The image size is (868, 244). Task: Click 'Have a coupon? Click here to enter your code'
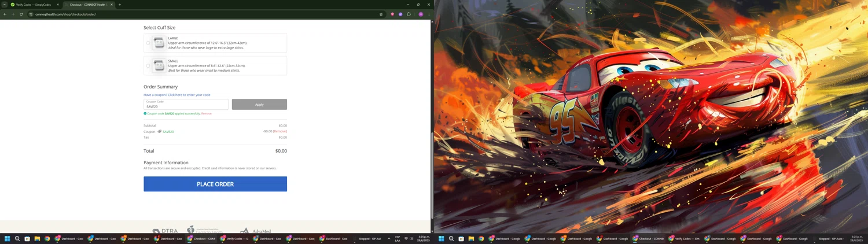click(x=177, y=95)
